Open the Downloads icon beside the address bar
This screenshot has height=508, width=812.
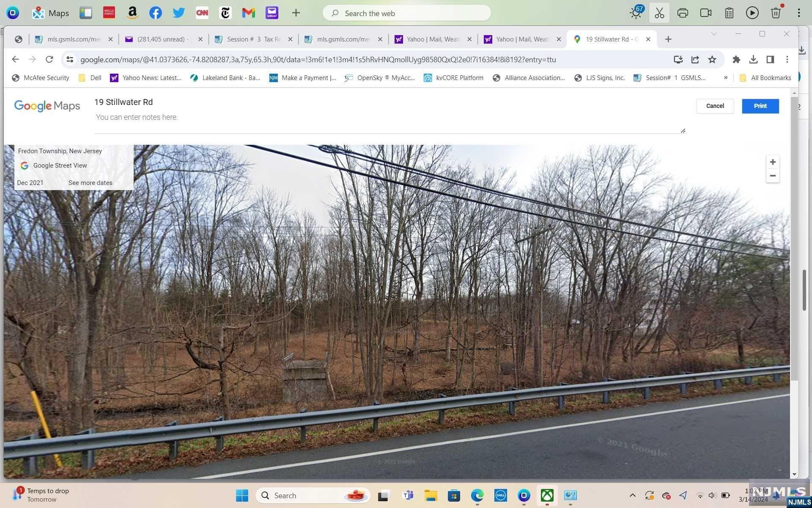753,59
